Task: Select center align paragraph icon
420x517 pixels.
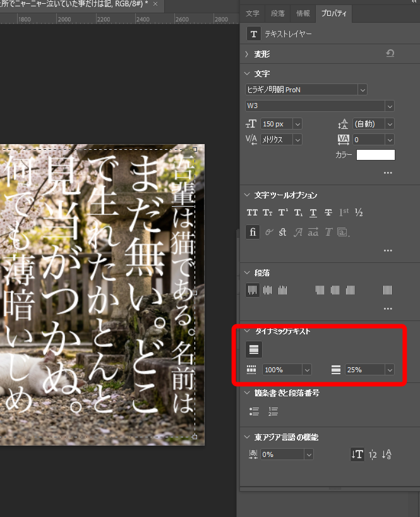Action: coord(268,290)
